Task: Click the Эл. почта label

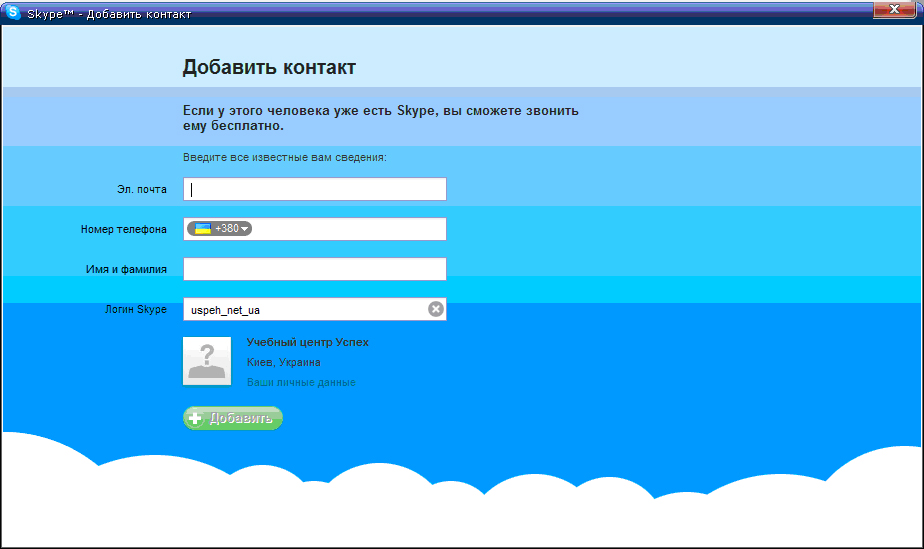Action: coord(141,189)
